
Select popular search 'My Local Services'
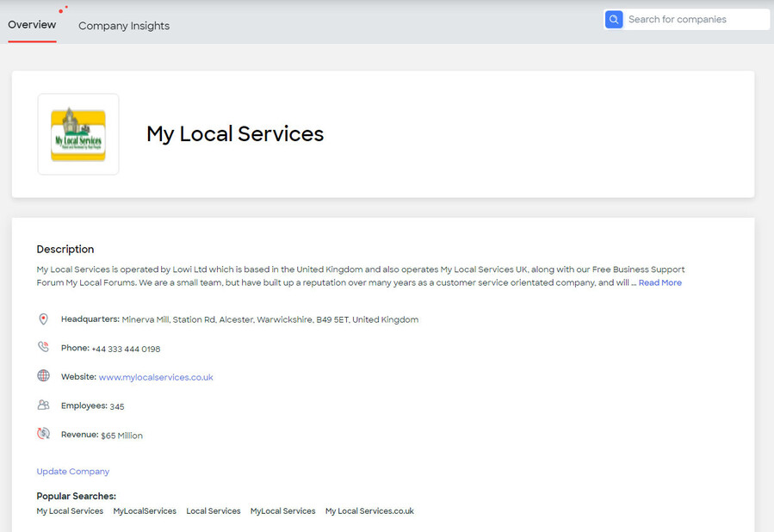70,511
